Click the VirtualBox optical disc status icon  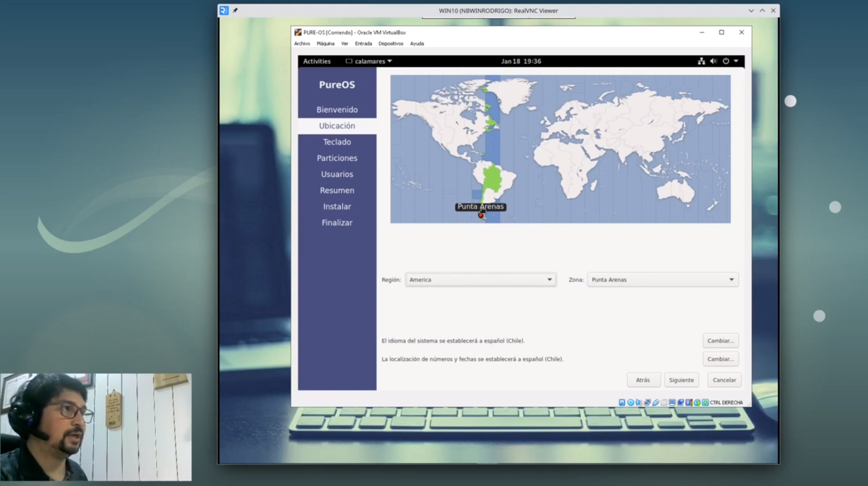click(x=631, y=402)
